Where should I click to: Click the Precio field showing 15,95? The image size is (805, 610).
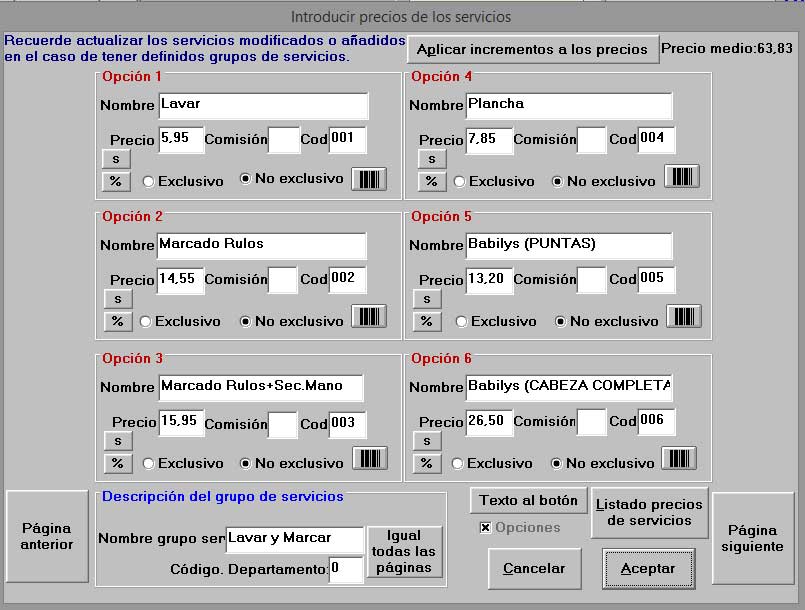(181, 423)
